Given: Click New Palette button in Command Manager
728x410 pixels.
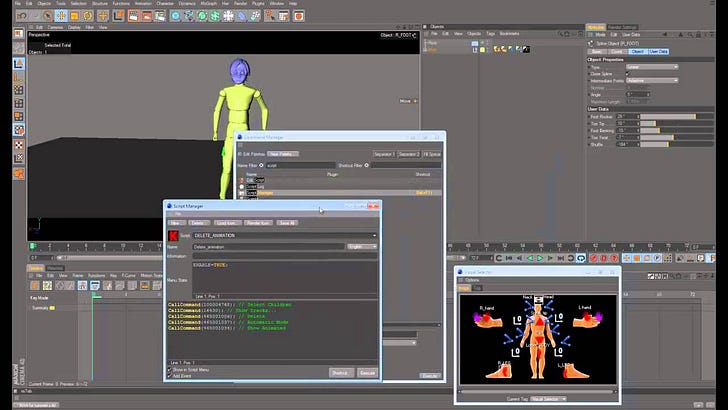Looking at the screenshot, I should pos(283,154).
